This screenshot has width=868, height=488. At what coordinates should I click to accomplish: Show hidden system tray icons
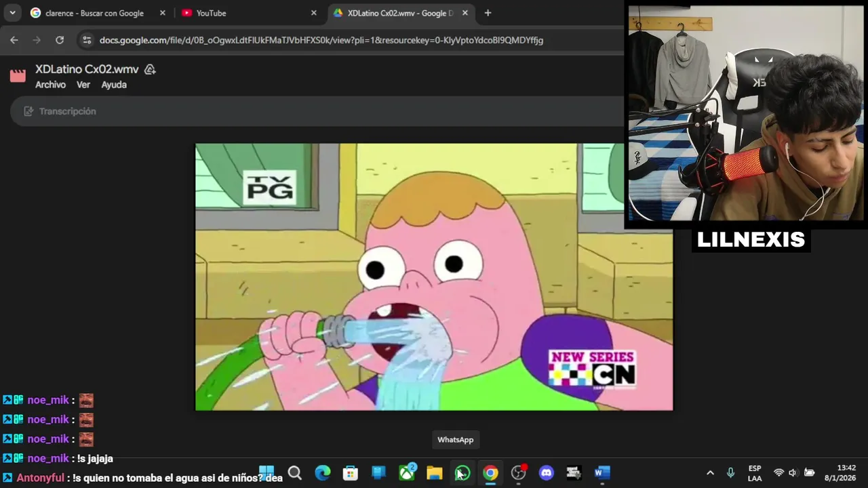click(710, 472)
